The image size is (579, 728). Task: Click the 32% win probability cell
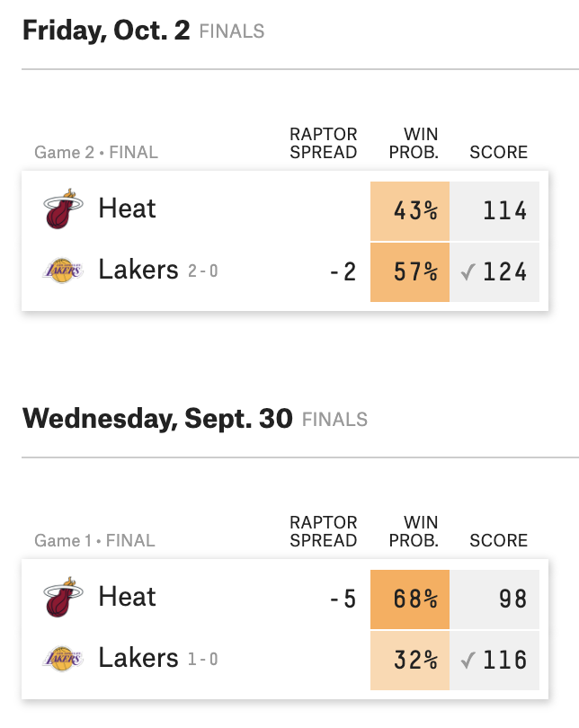coord(410,660)
